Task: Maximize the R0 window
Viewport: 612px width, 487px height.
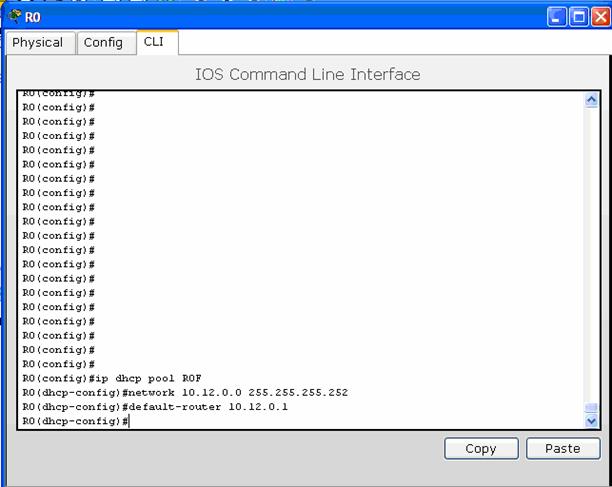Action: pyautogui.click(x=581, y=17)
